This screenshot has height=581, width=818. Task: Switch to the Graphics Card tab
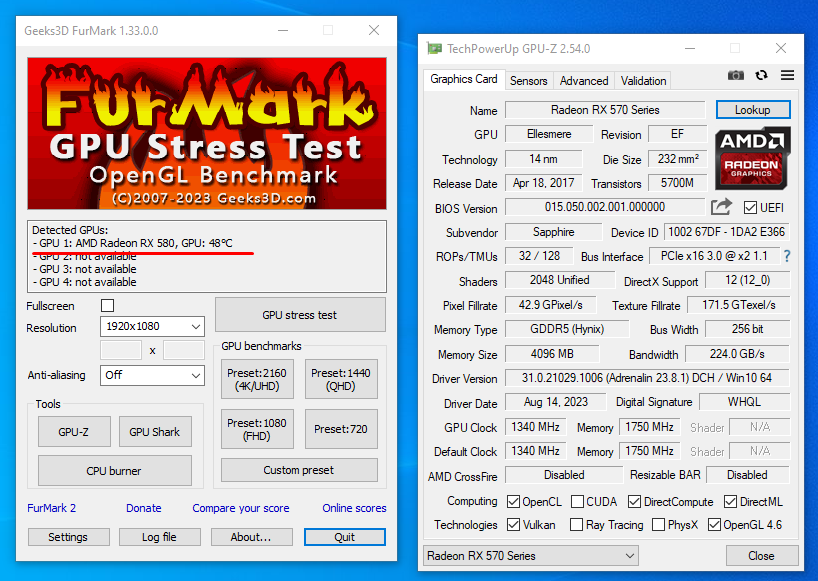click(464, 79)
